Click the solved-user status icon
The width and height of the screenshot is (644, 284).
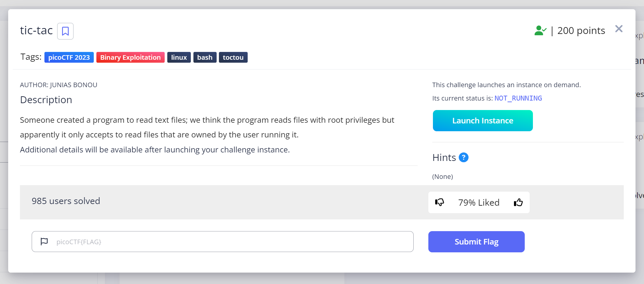540,31
